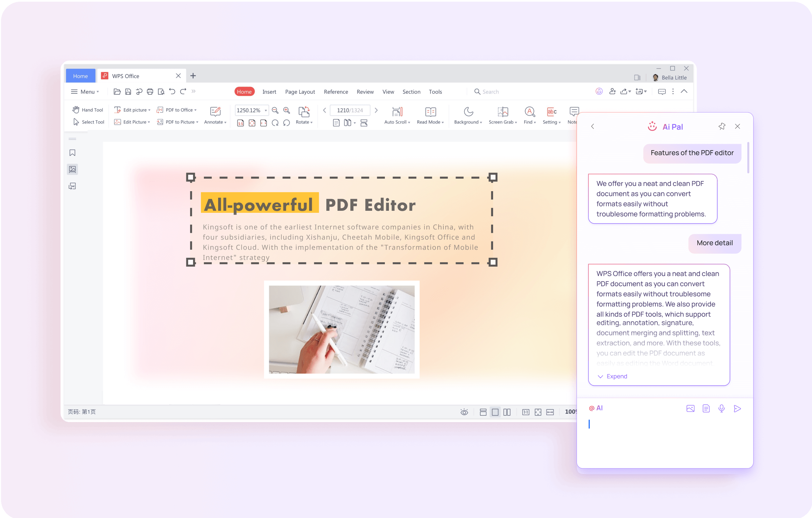Switch to the Review tab
The image size is (812, 518).
click(365, 92)
